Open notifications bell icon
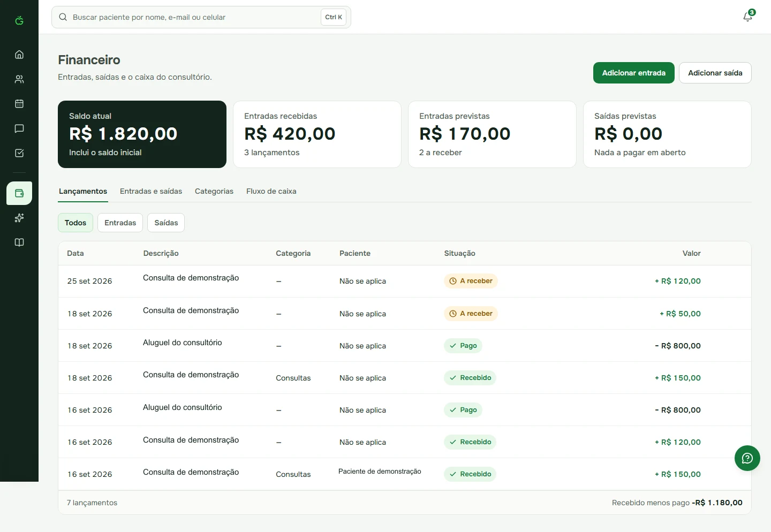This screenshot has height=532, width=771. click(x=748, y=17)
